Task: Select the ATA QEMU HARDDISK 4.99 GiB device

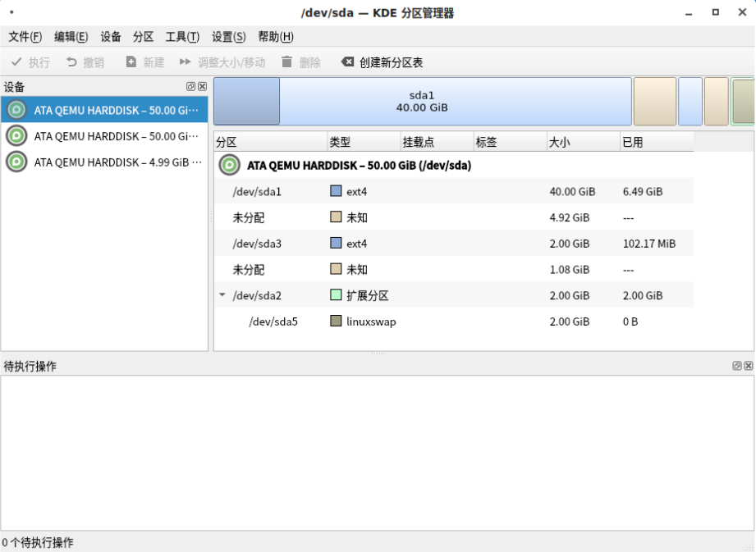Action: tap(104, 162)
